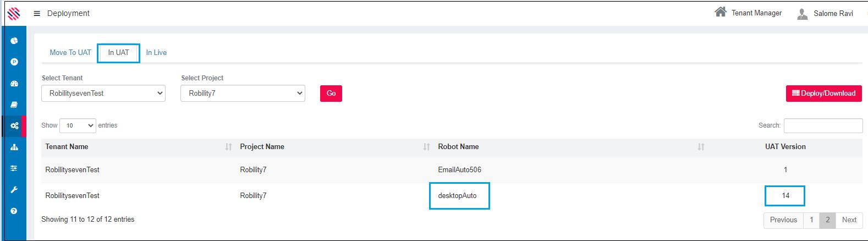The image size is (868, 241).
Task: Switch to the Move To UAT tab
Action: [70, 53]
